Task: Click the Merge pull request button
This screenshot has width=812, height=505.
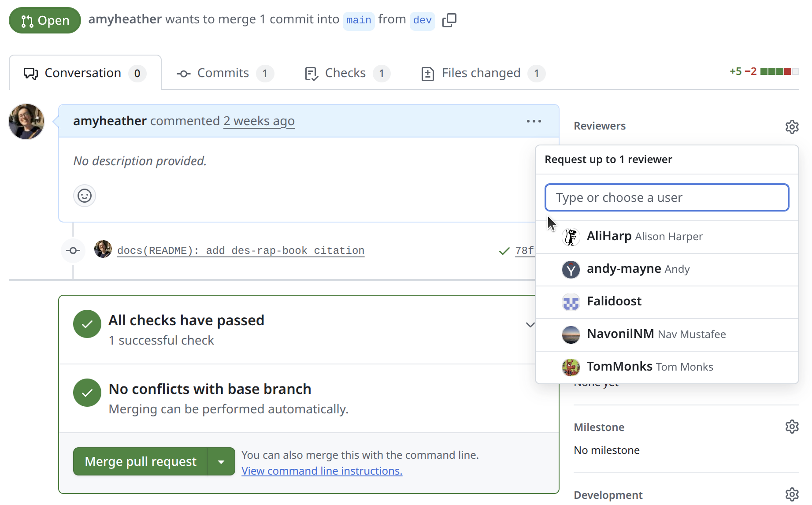Action: point(140,462)
